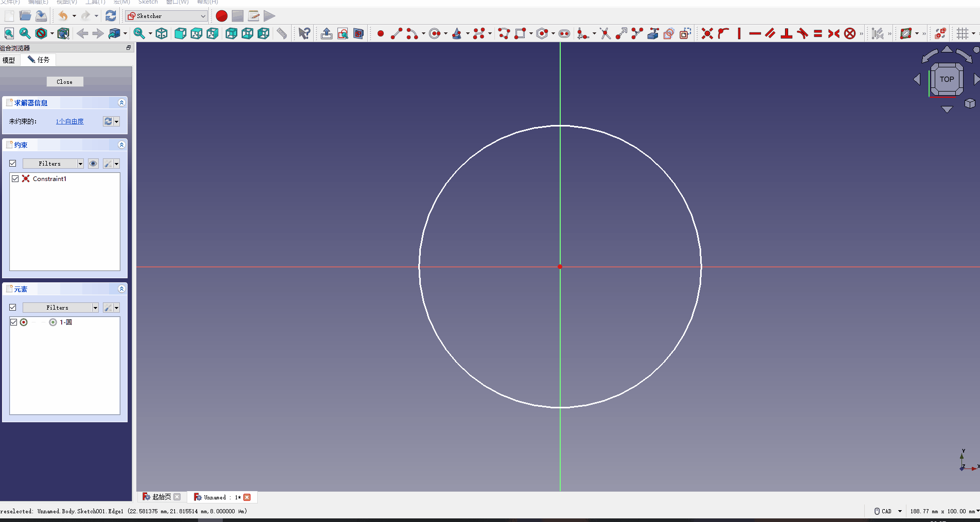Apply Coincident constraint tool

(707, 34)
